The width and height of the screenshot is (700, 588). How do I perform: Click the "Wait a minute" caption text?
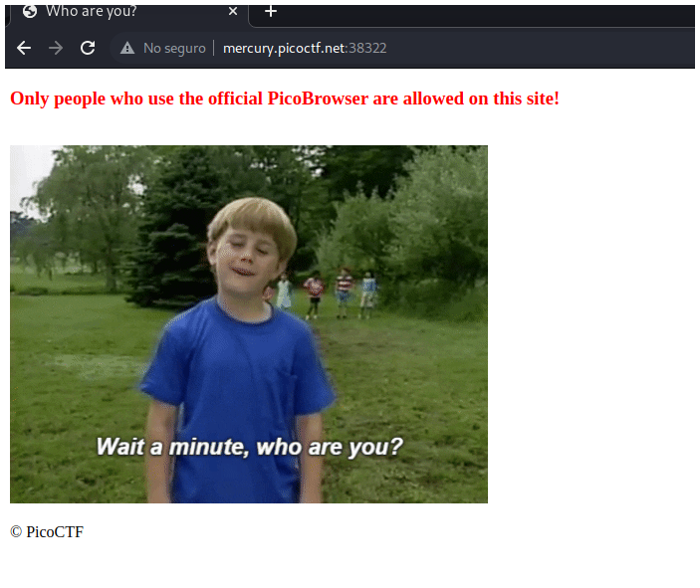pos(249,446)
